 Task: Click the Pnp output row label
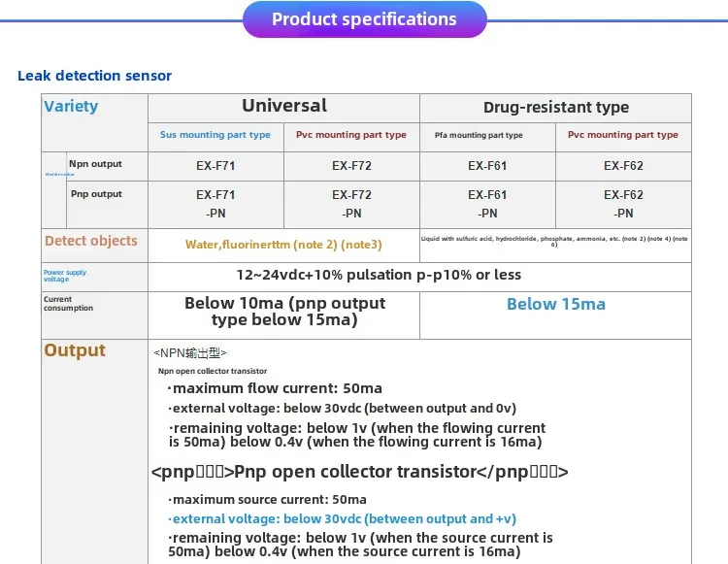[x=96, y=194]
